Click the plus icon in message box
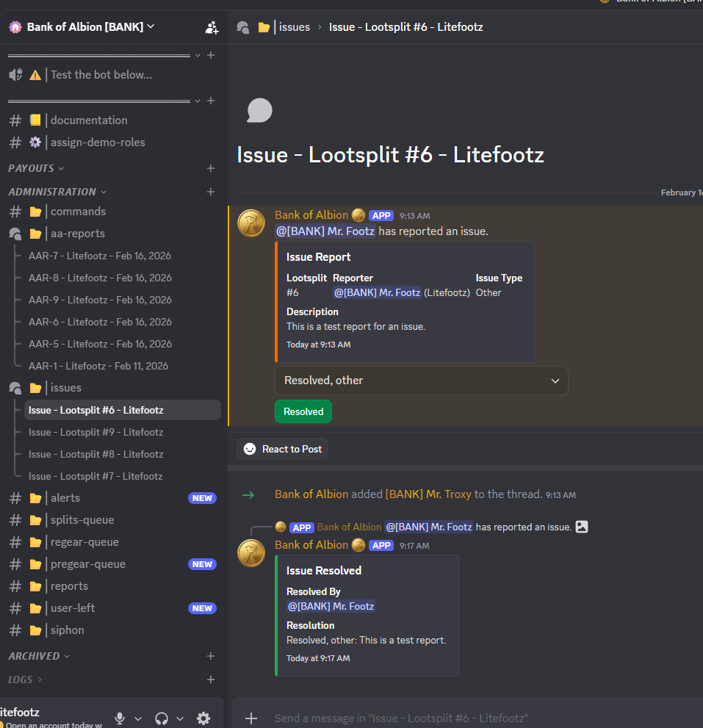The image size is (703, 728). 251,718
